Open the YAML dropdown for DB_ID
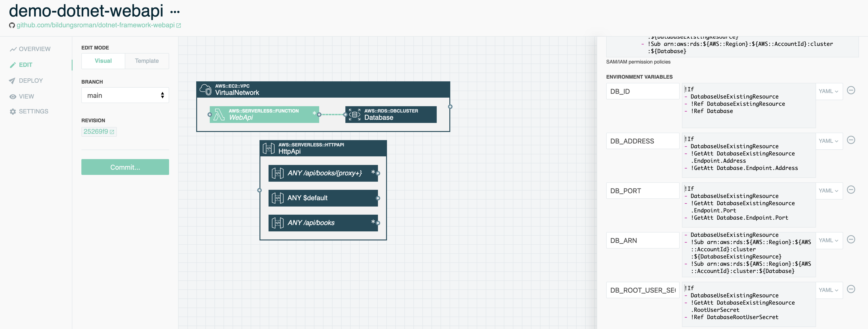 pos(829,92)
